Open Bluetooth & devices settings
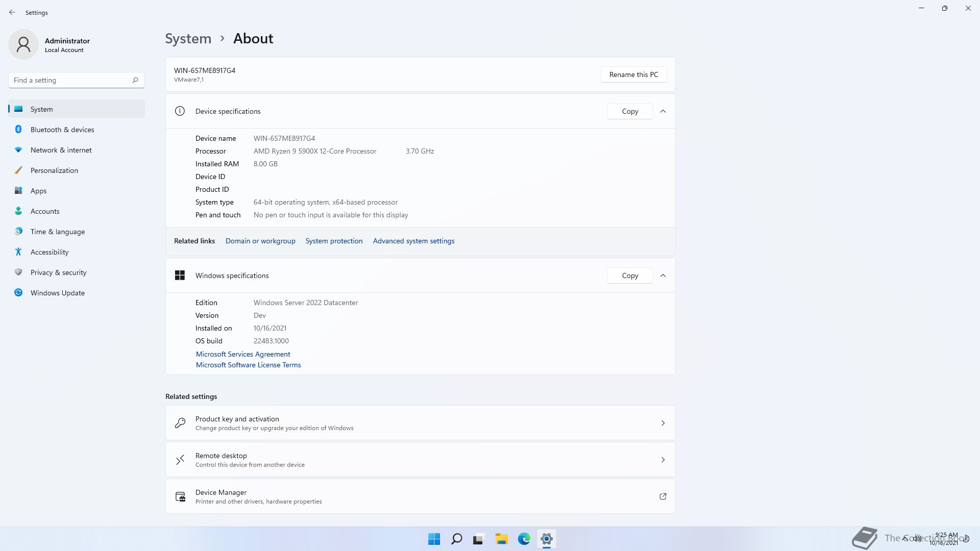The width and height of the screenshot is (980, 551). [77, 130]
